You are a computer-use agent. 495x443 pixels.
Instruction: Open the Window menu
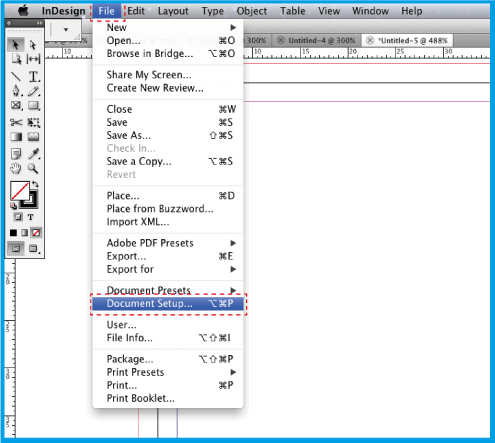[370, 11]
